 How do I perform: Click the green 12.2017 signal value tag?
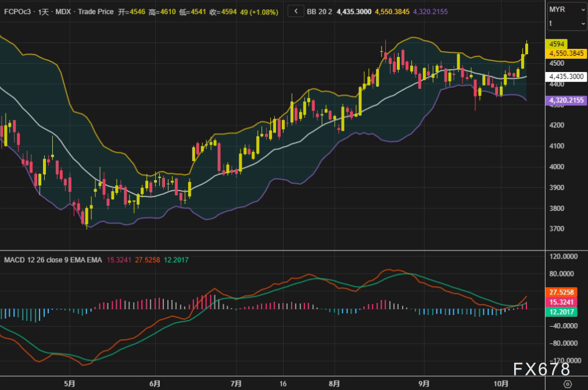(562, 312)
